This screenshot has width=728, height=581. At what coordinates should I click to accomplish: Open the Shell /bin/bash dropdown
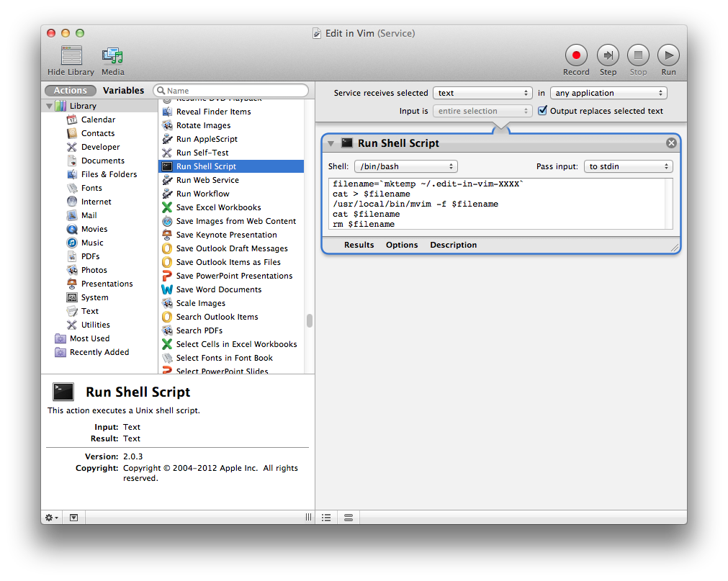click(405, 166)
